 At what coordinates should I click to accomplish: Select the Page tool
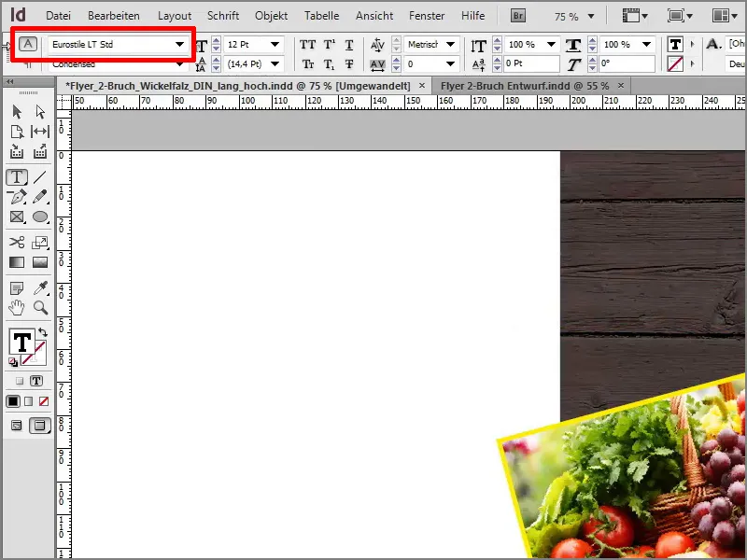pos(17,132)
